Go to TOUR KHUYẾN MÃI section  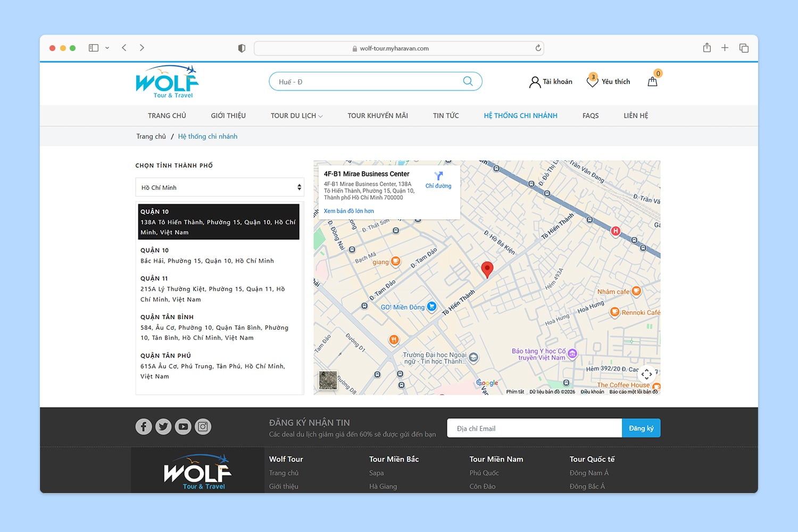coord(378,115)
